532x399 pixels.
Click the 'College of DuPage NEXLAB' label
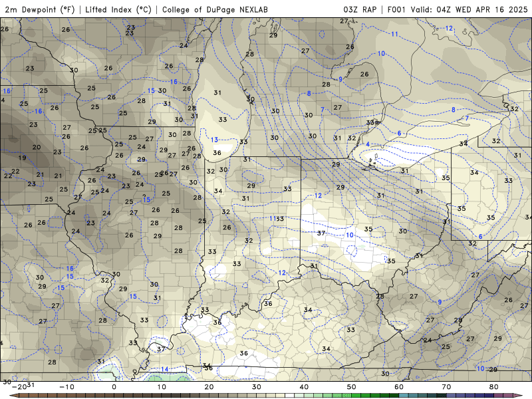[215, 9]
